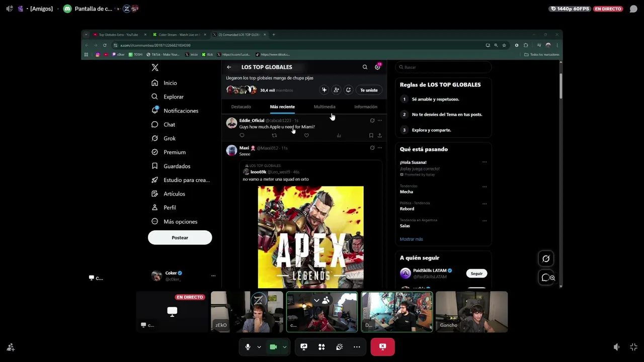This screenshot has width=644, height=362.
Task: Adjust Discord stream volume speaker icon
Action: (617, 347)
